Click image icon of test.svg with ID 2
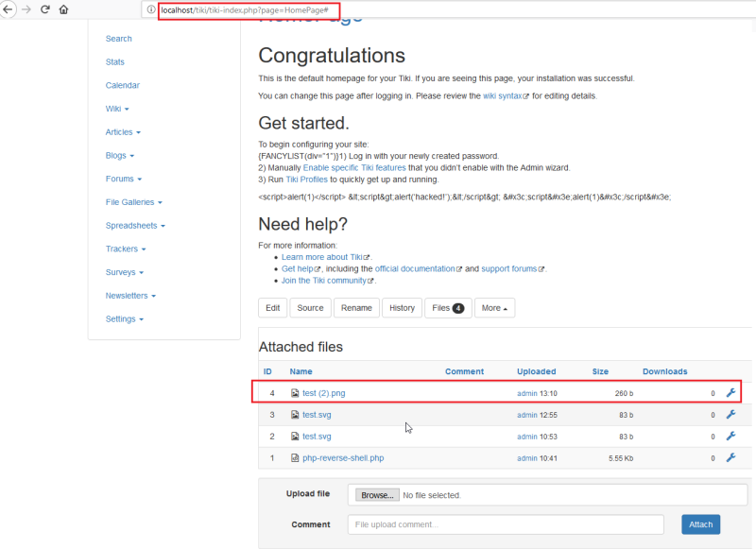The width and height of the screenshot is (756, 549). tap(295, 437)
